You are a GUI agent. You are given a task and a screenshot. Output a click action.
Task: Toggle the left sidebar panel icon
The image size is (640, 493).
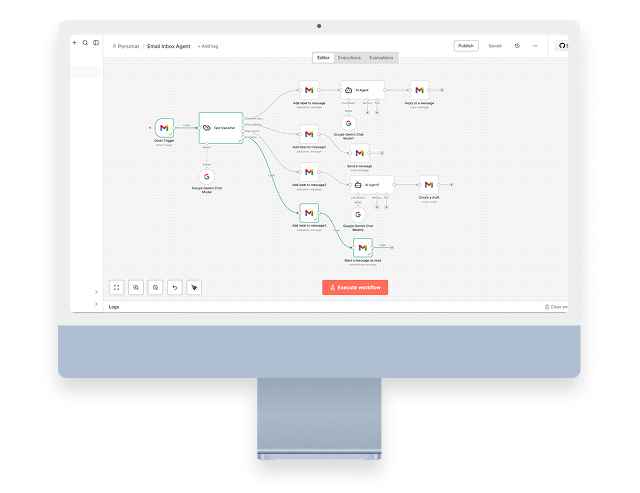pyautogui.click(x=96, y=43)
